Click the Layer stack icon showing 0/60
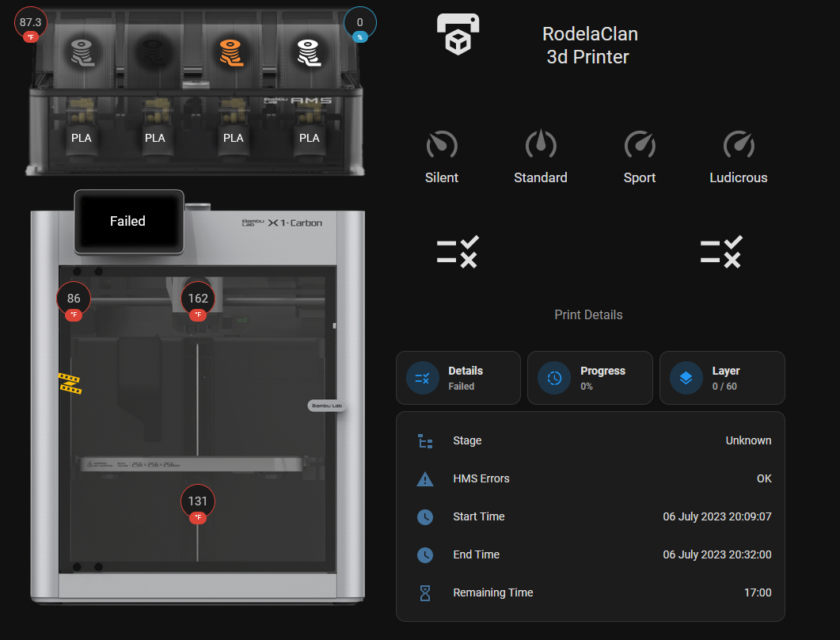The height and width of the screenshot is (640, 840). pos(686,378)
